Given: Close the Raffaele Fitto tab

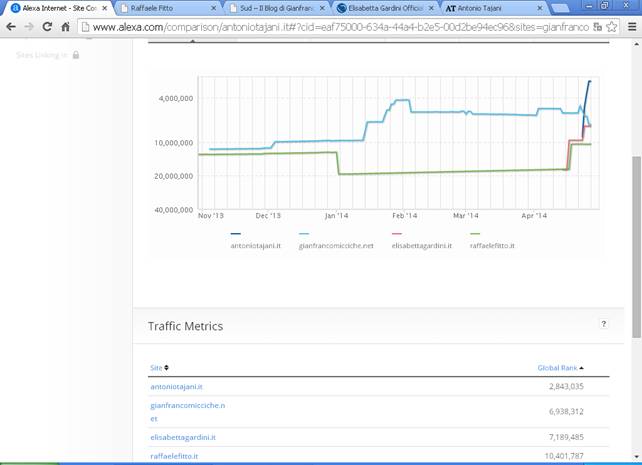Looking at the screenshot, I should [213, 8].
